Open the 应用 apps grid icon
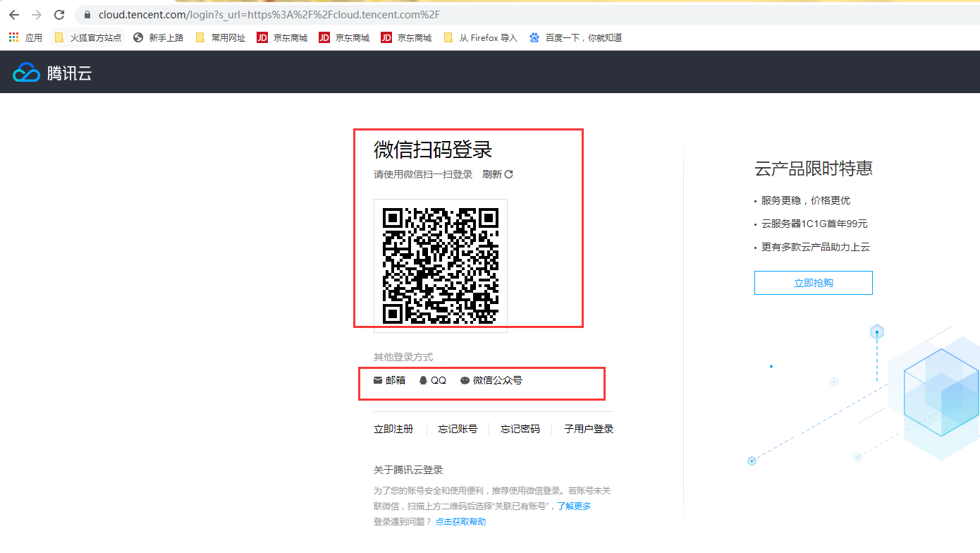The image size is (980, 553). (25, 37)
